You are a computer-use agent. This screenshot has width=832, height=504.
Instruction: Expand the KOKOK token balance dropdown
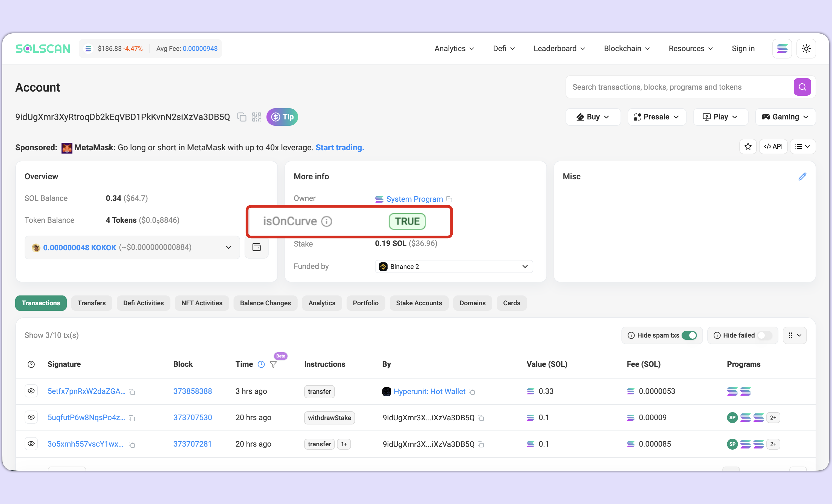pyautogui.click(x=228, y=247)
